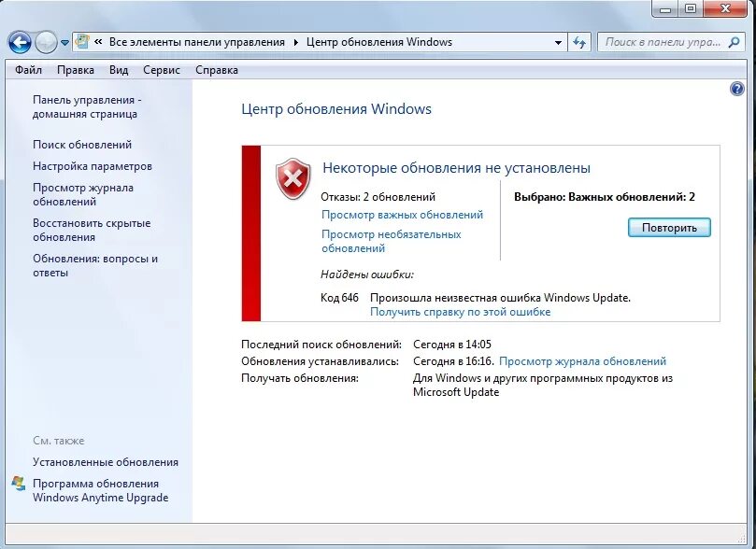Open 'Настройка параметров' in the sidebar

pos(93,166)
